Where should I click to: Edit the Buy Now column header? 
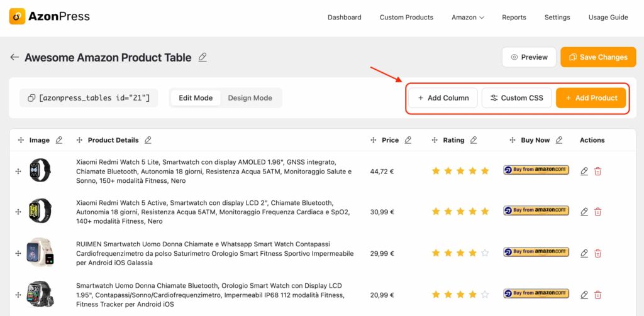tap(559, 140)
